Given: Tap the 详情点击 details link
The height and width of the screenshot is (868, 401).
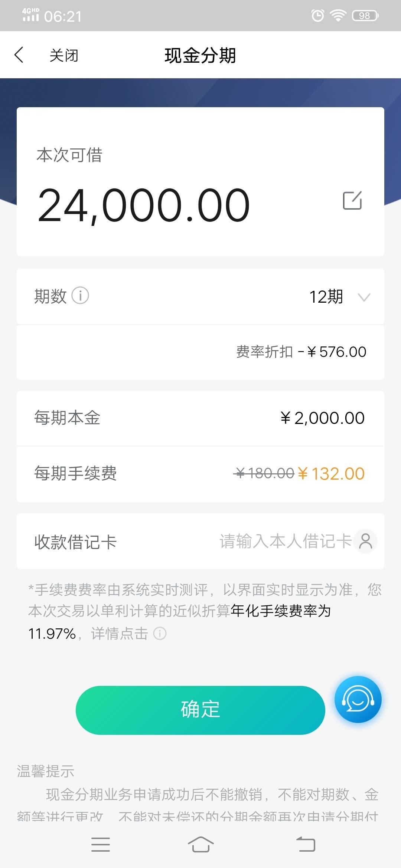Looking at the screenshot, I should pos(120,634).
